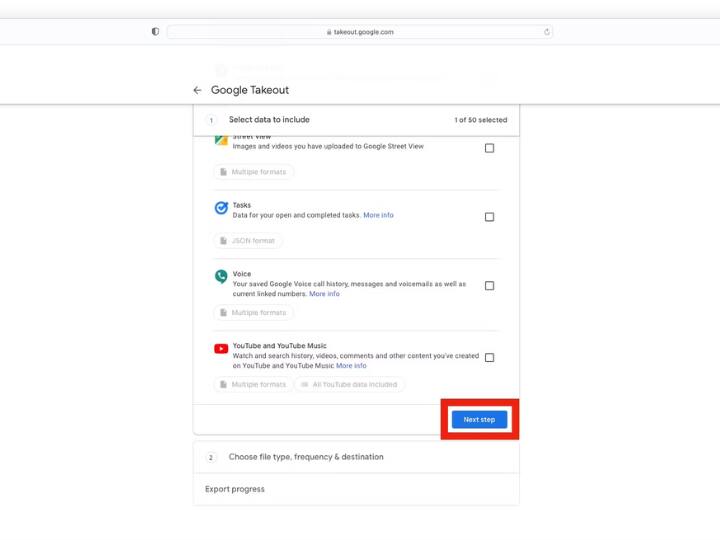Click the Export progress section
This screenshot has height=540, width=720.
tap(356, 489)
